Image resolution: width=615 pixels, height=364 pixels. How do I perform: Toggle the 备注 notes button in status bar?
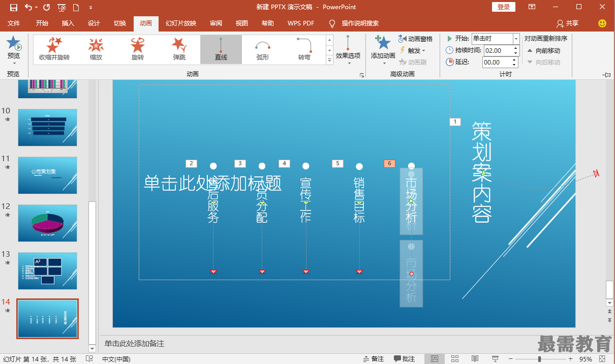[374, 359]
